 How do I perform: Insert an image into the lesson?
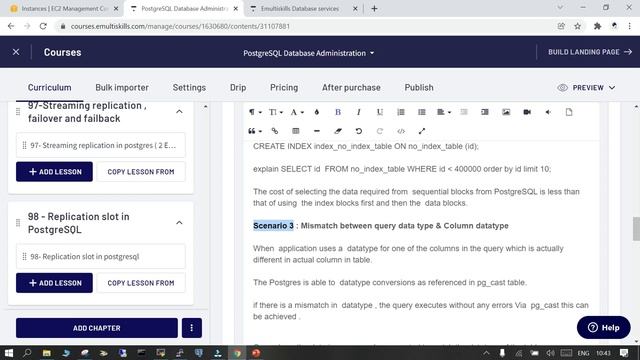[506, 112]
